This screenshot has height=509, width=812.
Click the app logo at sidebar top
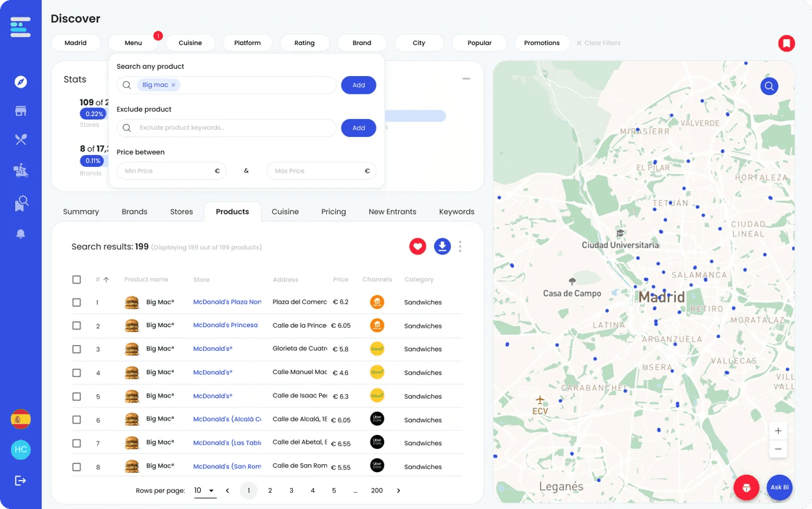21,26
